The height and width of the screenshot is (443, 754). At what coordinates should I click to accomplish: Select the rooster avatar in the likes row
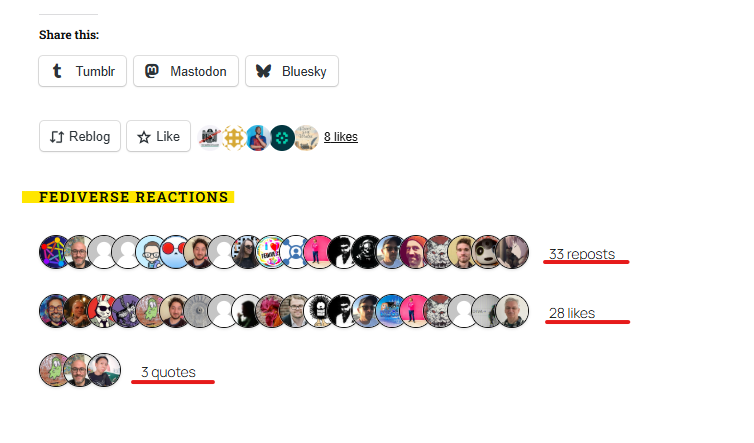coord(271,311)
